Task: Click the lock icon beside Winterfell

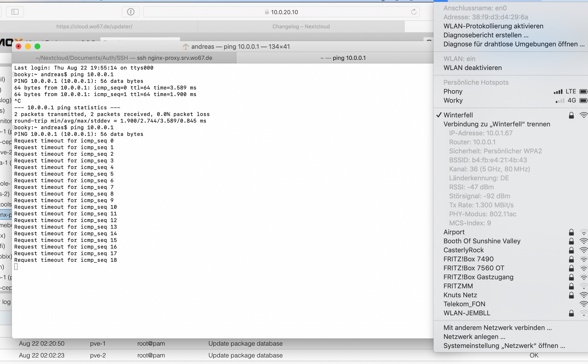Action: pyautogui.click(x=571, y=115)
